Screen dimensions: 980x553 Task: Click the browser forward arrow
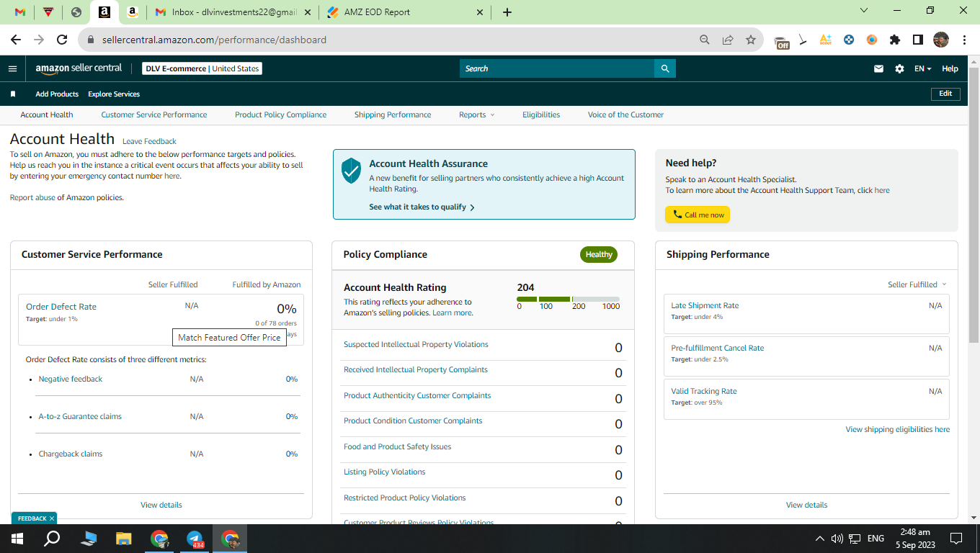[x=39, y=40]
